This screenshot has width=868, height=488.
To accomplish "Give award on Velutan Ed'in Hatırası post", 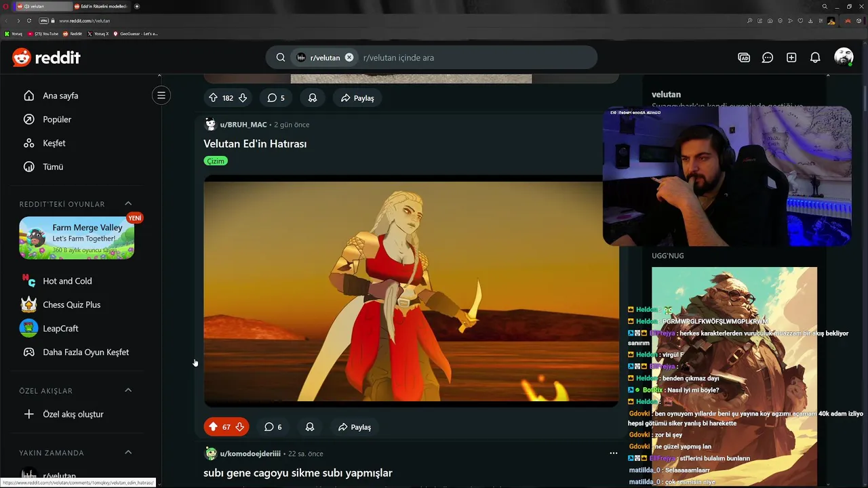I will coord(310,427).
